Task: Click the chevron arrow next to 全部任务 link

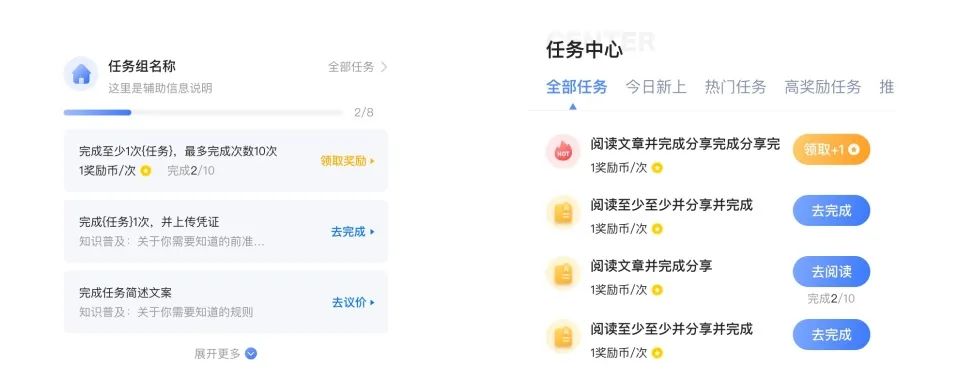Action: pyautogui.click(x=384, y=67)
